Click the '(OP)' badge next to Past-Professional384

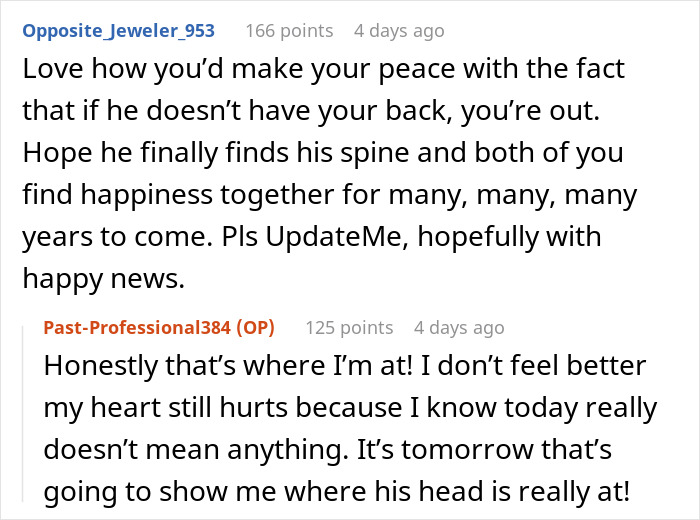coord(255,328)
